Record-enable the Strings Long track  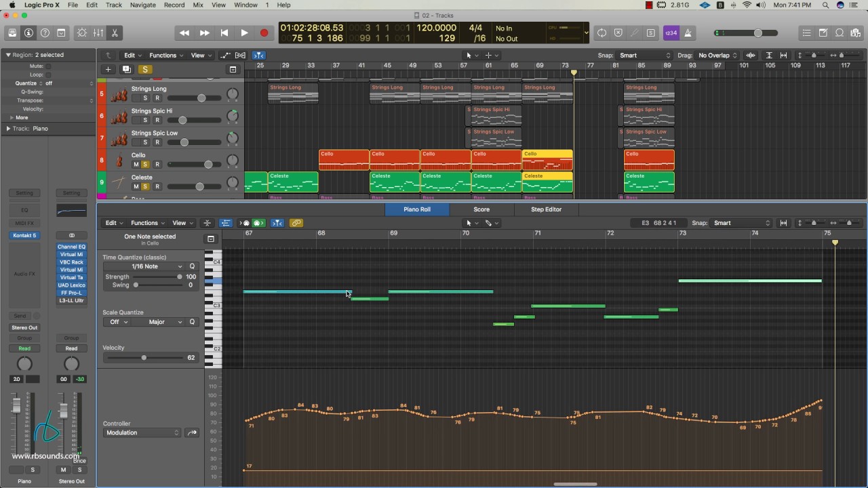(157, 98)
